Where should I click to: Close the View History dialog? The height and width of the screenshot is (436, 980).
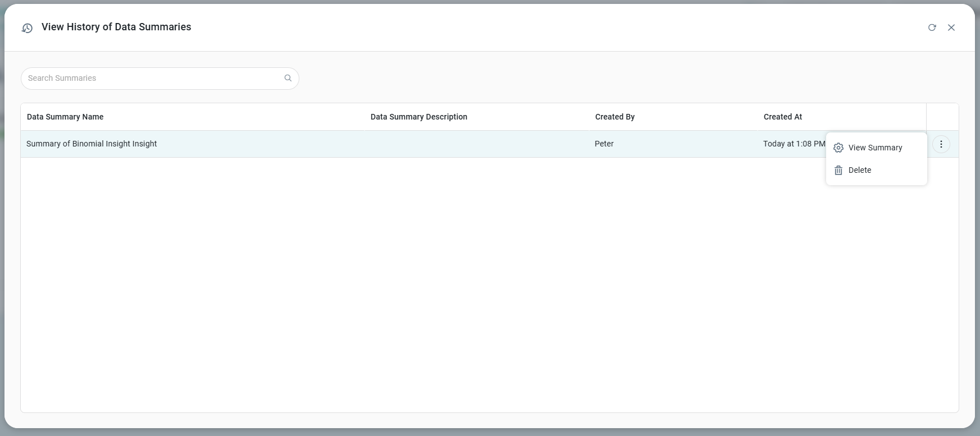point(951,27)
